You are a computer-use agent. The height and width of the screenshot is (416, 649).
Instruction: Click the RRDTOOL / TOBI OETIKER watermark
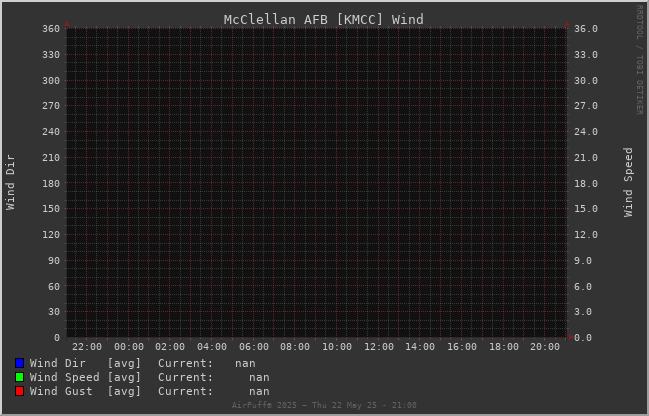click(x=639, y=60)
